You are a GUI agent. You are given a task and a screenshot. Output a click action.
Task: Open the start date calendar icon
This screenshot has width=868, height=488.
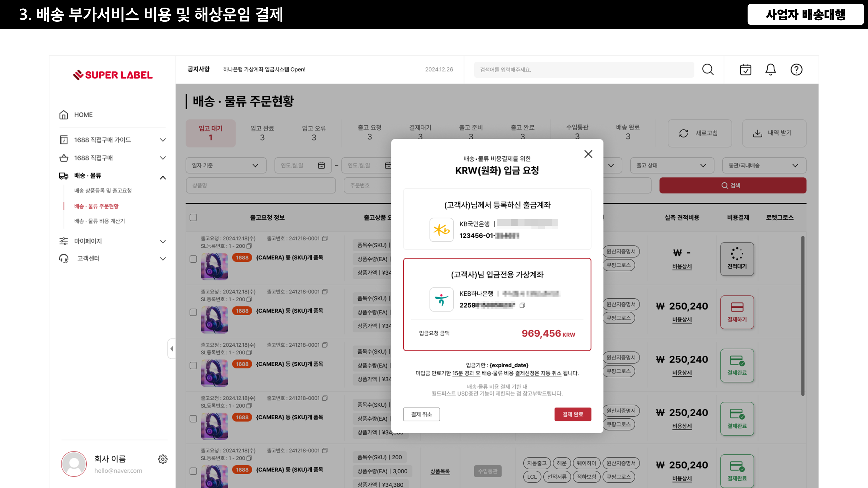[x=321, y=165]
